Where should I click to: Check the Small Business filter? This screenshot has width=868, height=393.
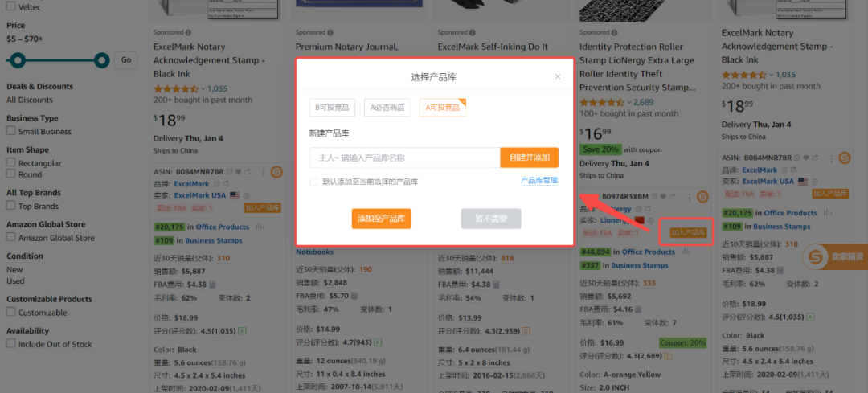pyautogui.click(x=11, y=131)
